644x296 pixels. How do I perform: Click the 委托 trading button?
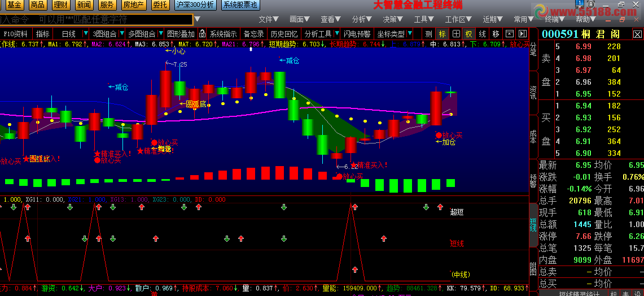(159, 5)
